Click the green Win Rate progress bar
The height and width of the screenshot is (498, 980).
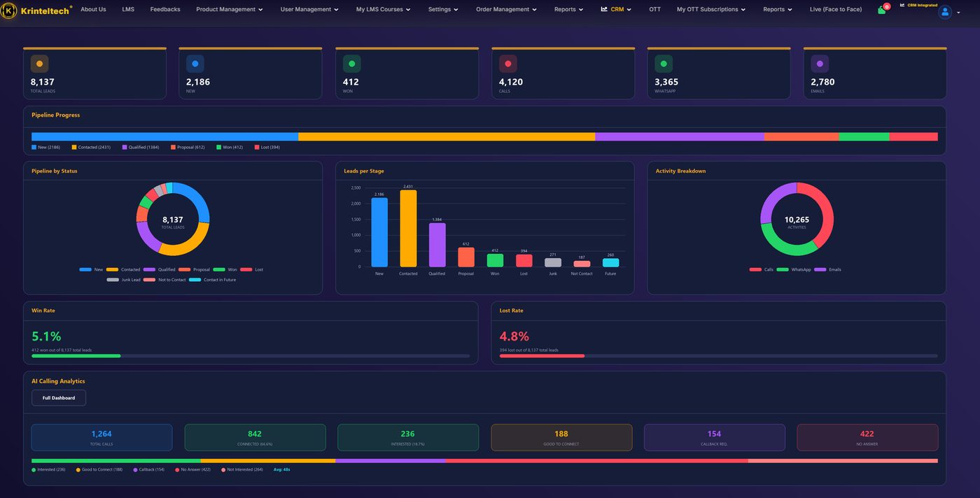point(76,356)
